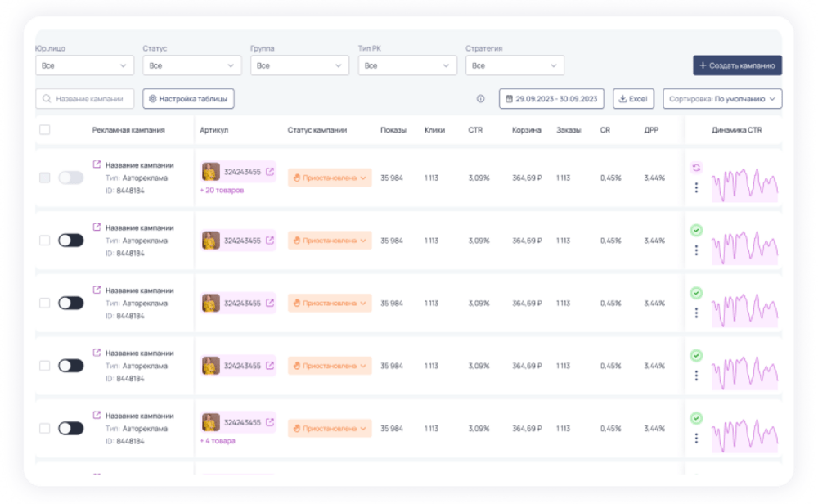Image resolution: width=818 pixels, height=504 pixels.
Task: Open campaign link icon in the second row
Action: [97, 227]
